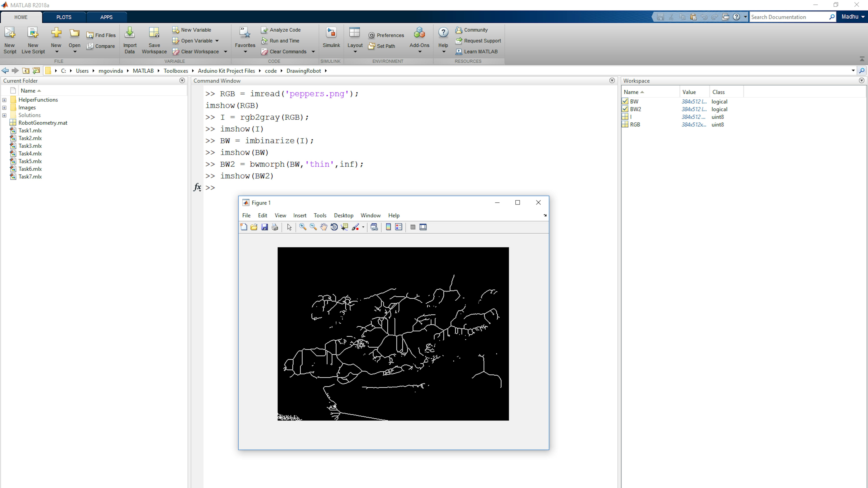The width and height of the screenshot is (868, 488).
Task: Click New Variable button
Action: tap(192, 30)
